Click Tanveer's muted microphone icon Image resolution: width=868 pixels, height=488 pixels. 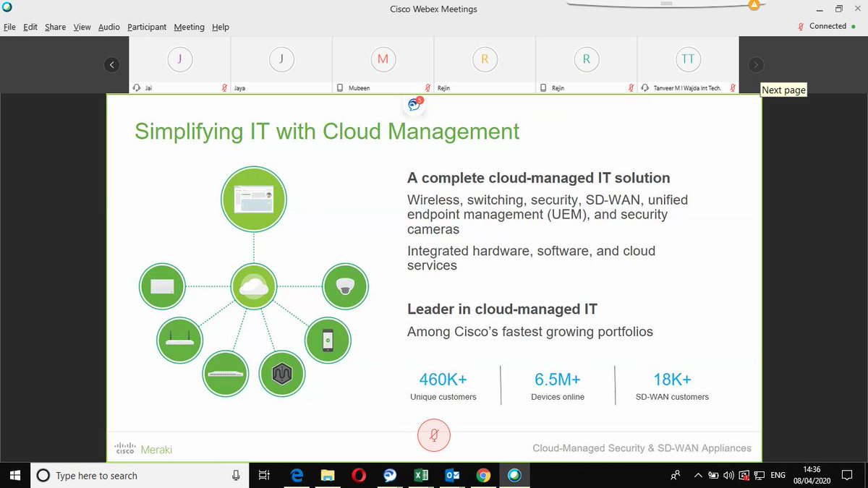(x=733, y=87)
